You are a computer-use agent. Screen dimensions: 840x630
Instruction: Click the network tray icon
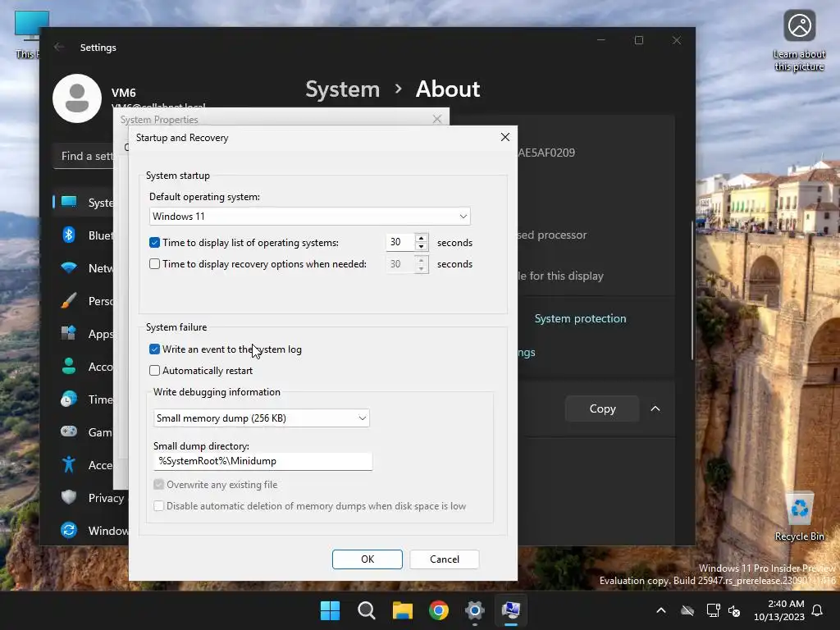pyautogui.click(x=713, y=610)
